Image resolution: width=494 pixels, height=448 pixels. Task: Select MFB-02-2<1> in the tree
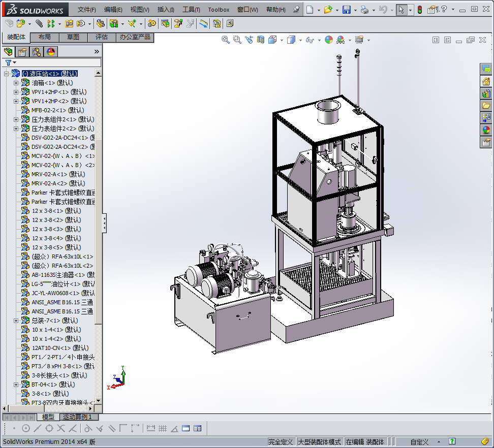pos(57,110)
